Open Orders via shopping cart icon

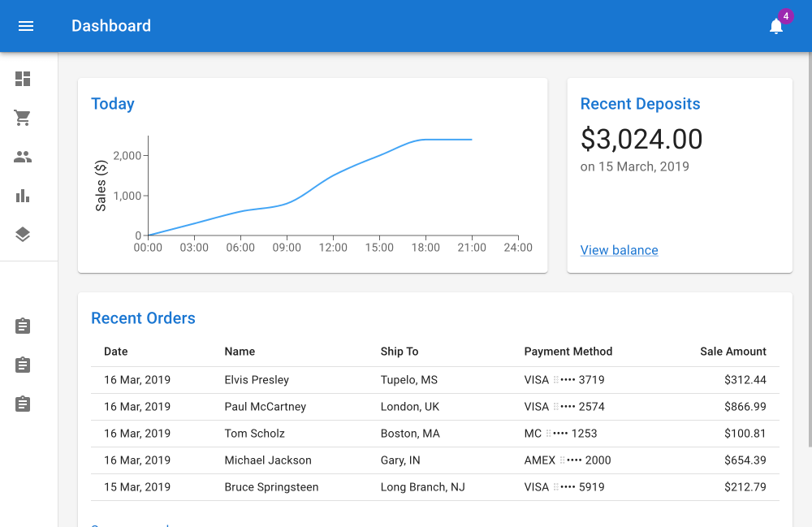(x=23, y=118)
